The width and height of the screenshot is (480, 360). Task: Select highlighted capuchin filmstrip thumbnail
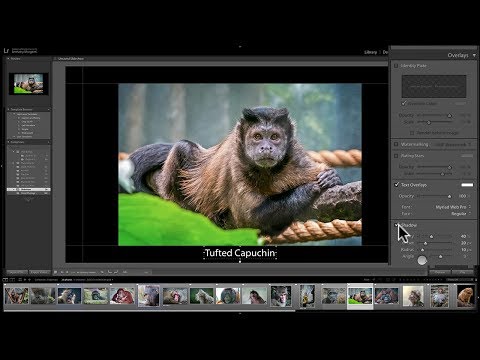(360, 296)
